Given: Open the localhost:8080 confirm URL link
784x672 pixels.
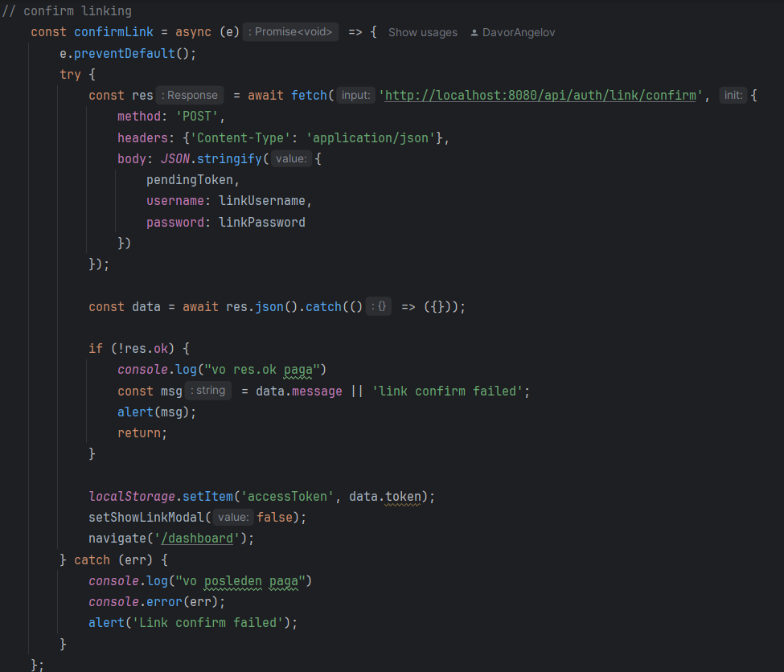Looking at the screenshot, I should pyautogui.click(x=540, y=96).
